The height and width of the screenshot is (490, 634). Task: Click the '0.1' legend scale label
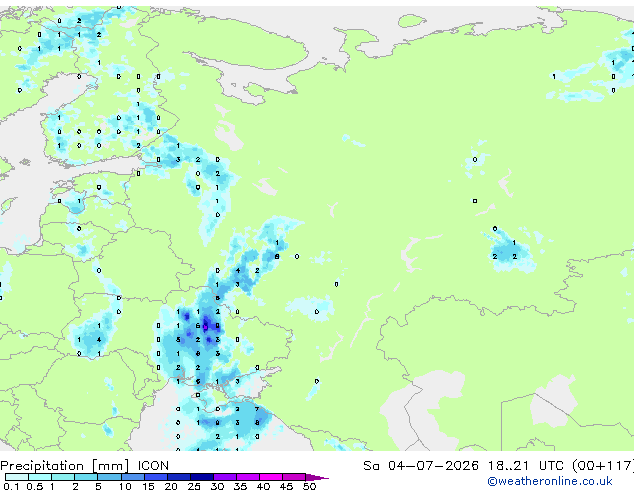click(x=11, y=486)
